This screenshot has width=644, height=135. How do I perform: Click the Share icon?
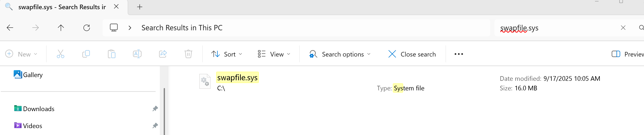click(163, 54)
